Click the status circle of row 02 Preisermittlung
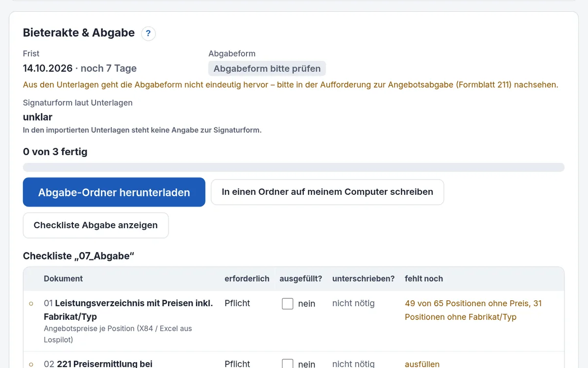Viewport: 588px width, 368px height. pyautogui.click(x=31, y=364)
